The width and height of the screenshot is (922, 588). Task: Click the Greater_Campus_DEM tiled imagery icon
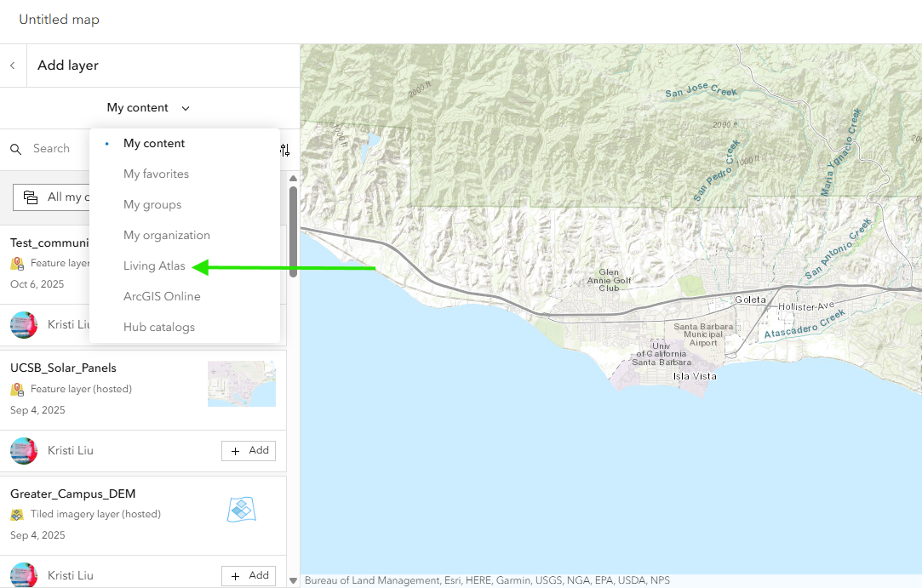pyautogui.click(x=17, y=515)
